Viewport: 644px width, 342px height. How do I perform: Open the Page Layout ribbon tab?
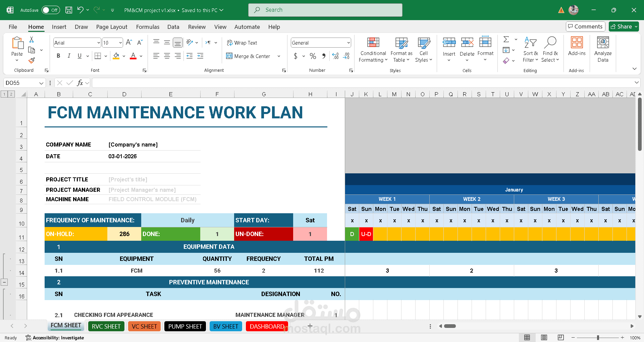click(111, 27)
